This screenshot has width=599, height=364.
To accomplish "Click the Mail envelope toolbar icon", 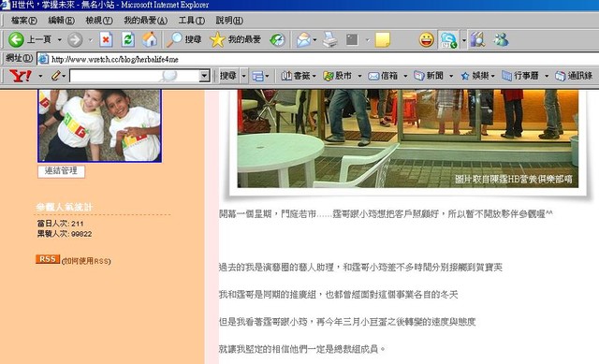I will [x=303, y=39].
